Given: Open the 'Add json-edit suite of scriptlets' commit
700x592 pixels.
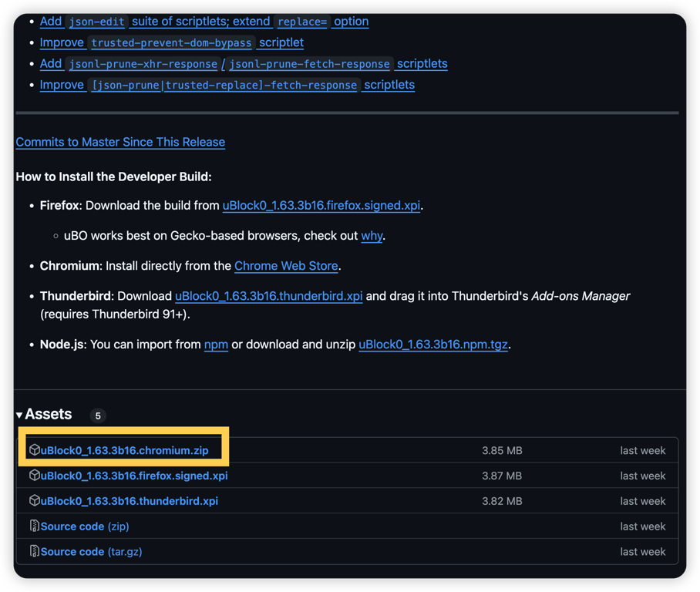Looking at the screenshot, I should point(204,22).
